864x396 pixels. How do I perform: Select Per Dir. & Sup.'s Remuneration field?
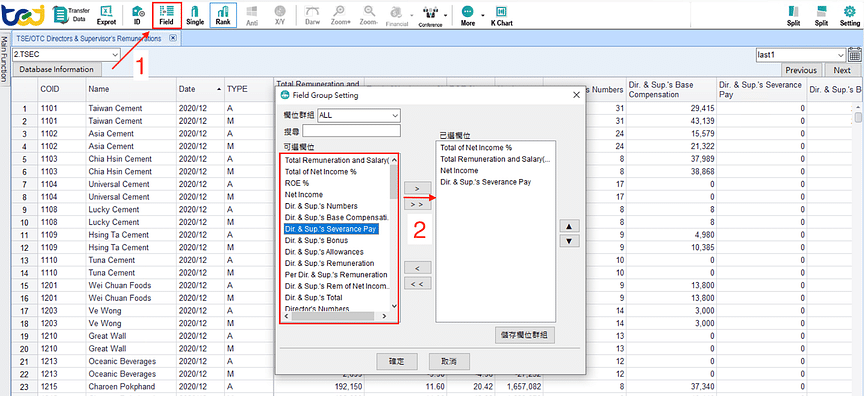pyautogui.click(x=336, y=274)
